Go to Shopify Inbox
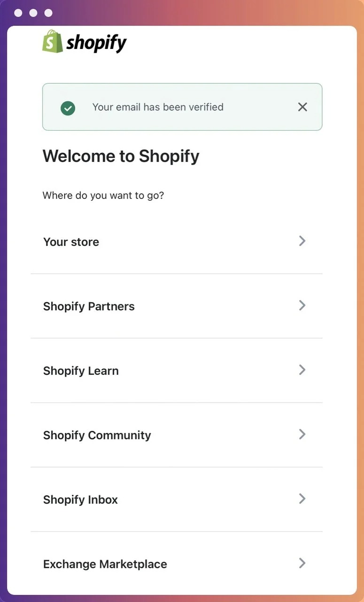The height and width of the screenshot is (602, 364). [x=80, y=499]
